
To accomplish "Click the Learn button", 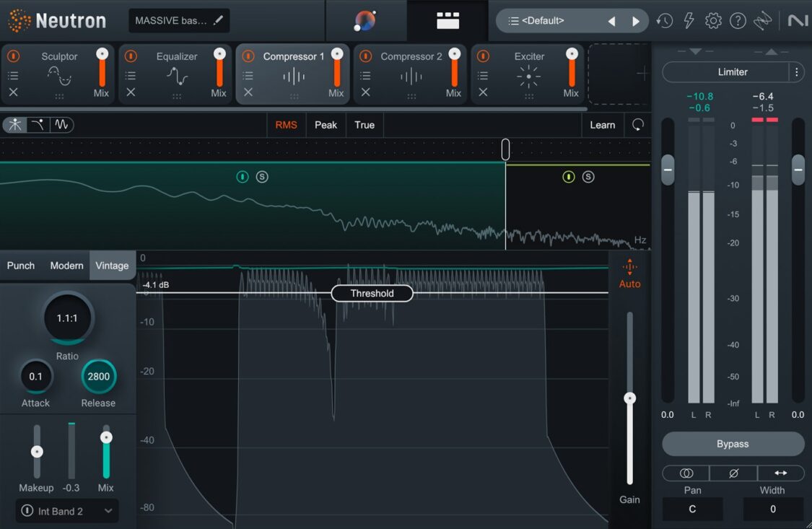I will (602, 125).
